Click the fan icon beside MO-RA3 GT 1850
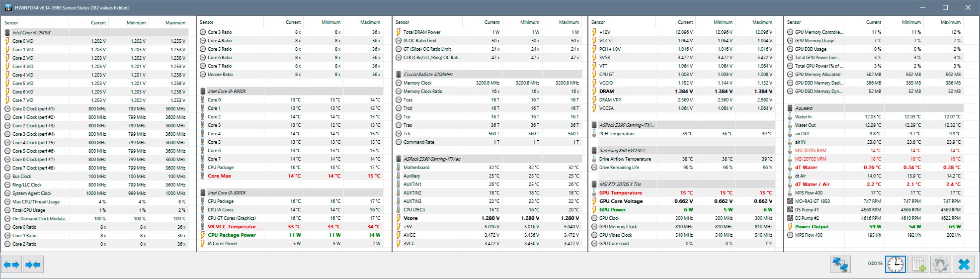Viewport: 980px width, 279px height. [x=790, y=201]
